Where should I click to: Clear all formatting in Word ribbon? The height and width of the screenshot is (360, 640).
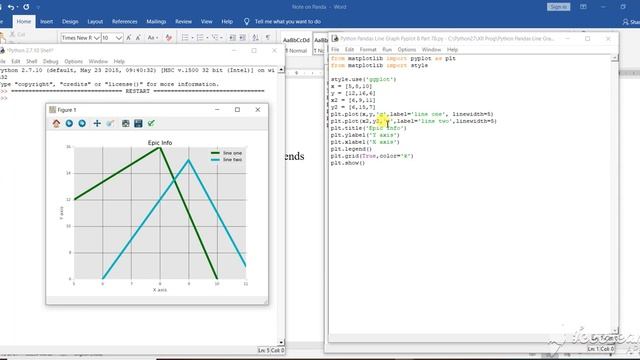click(169, 38)
